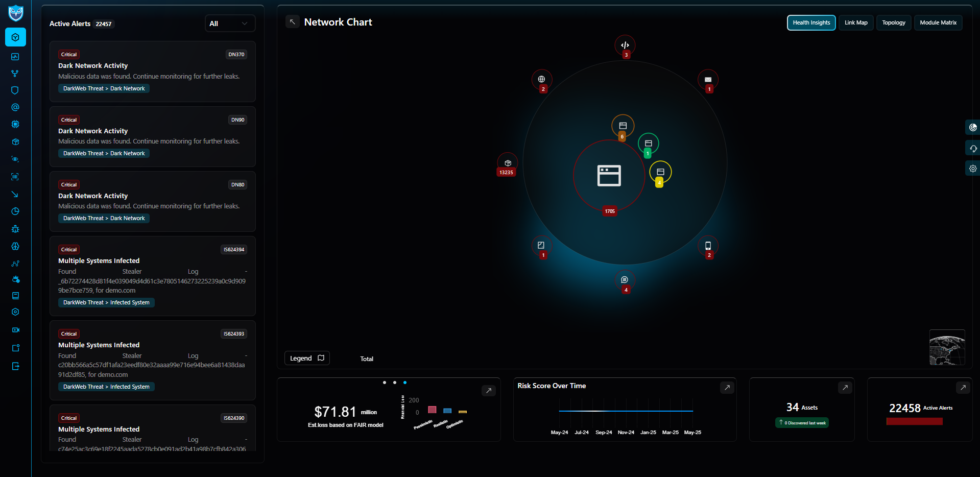Click the bug vulnerability icon in the sidebar
Image resolution: width=980 pixels, height=477 pixels.
coord(15,229)
